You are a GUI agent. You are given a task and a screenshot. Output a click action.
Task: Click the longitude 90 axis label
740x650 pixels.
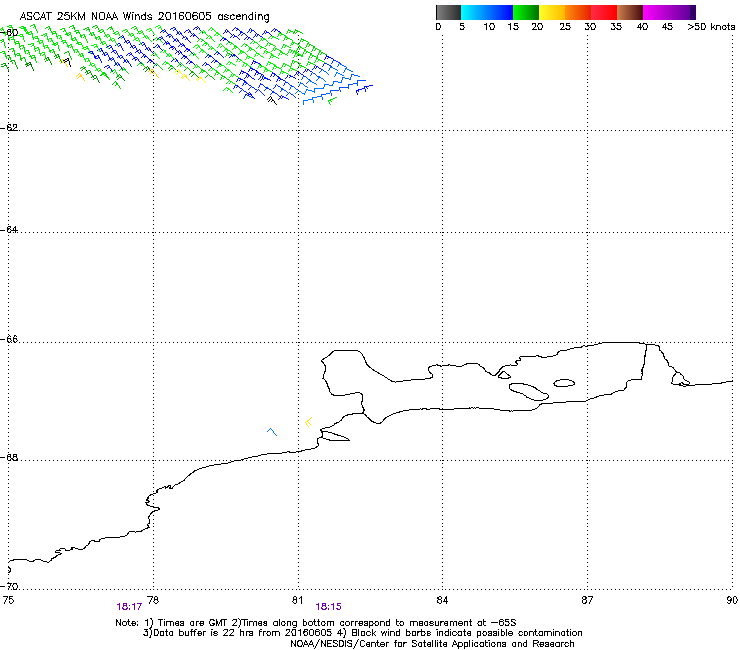pos(732,600)
